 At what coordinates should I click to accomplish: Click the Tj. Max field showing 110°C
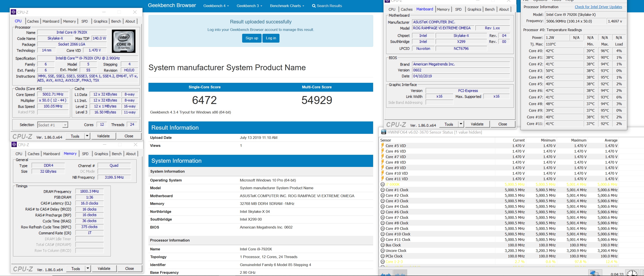point(564,44)
